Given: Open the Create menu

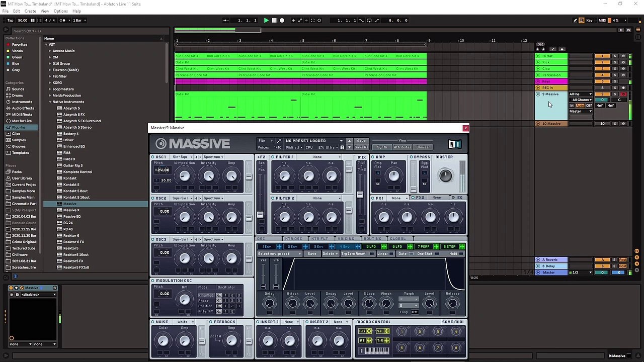Looking at the screenshot, I should click(x=30, y=11).
